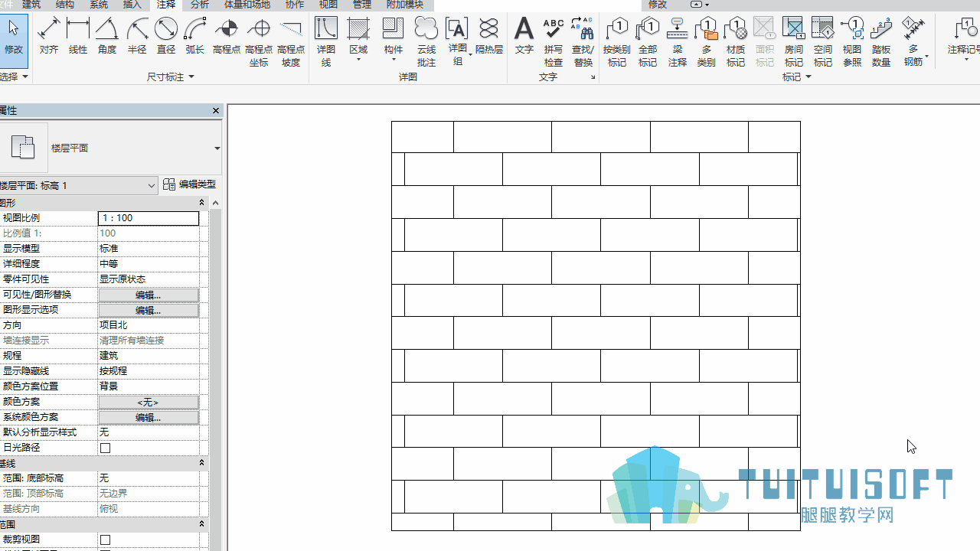Switch to the 视图 ribbon tab
Screen dimensions: 980x551
coord(328,5)
